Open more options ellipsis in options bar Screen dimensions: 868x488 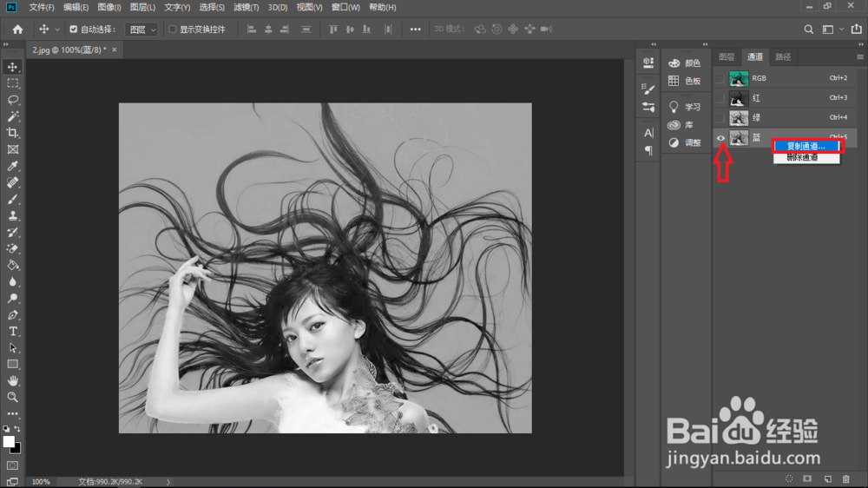click(415, 30)
